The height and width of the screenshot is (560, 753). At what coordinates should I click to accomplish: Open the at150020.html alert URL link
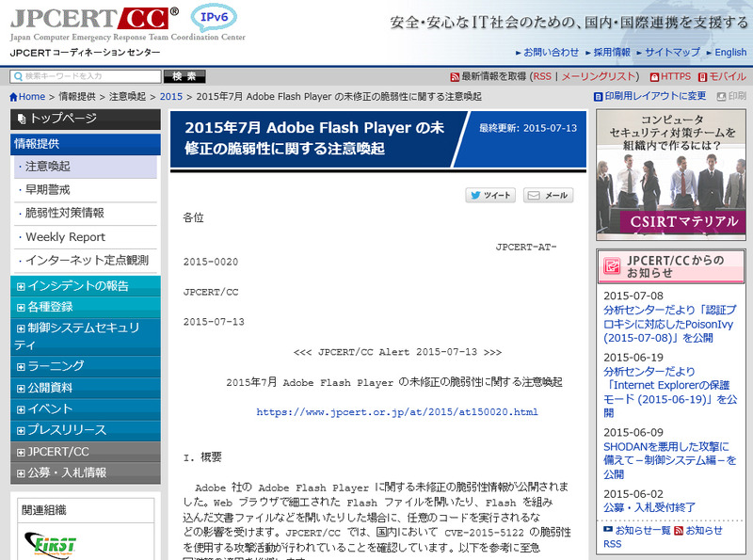[x=396, y=411]
